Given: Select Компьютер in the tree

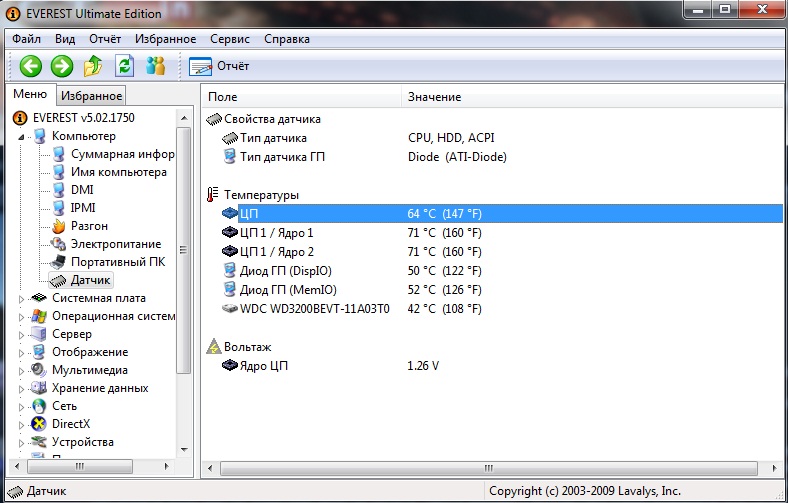Looking at the screenshot, I should [x=83, y=136].
